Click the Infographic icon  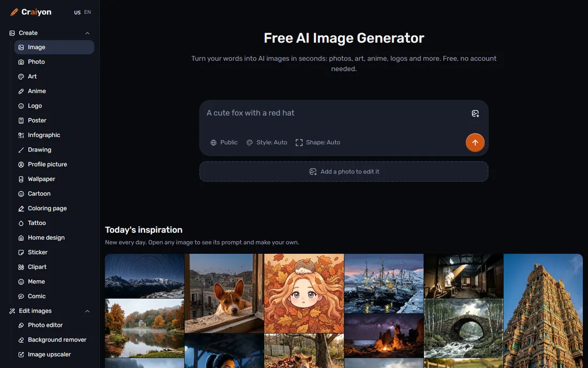click(x=21, y=135)
